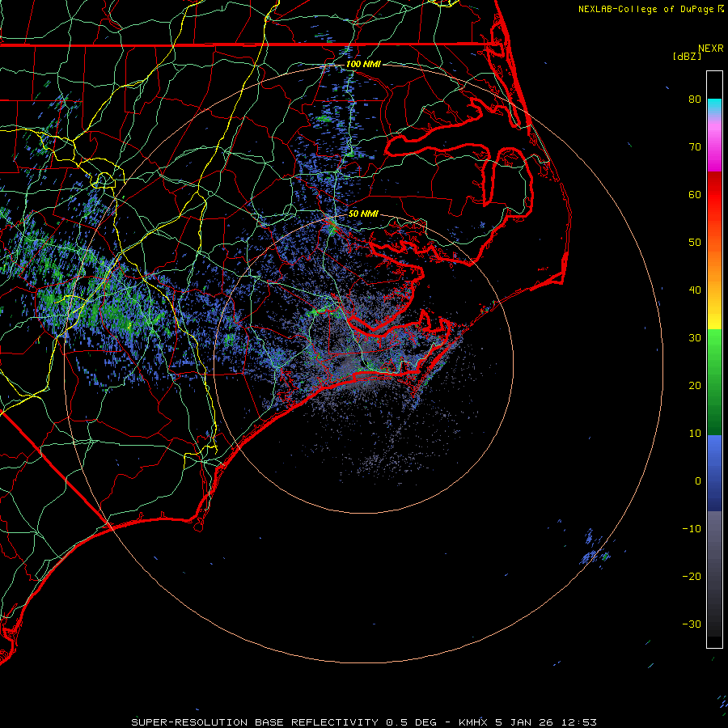Click the -30 value on the dBZ scale
728x728 pixels.
tap(692, 624)
